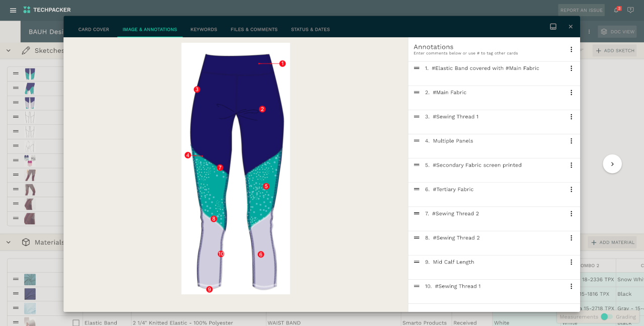Go to next image with right arrow
Image resolution: width=644 pixels, height=326 pixels.
pos(612,164)
